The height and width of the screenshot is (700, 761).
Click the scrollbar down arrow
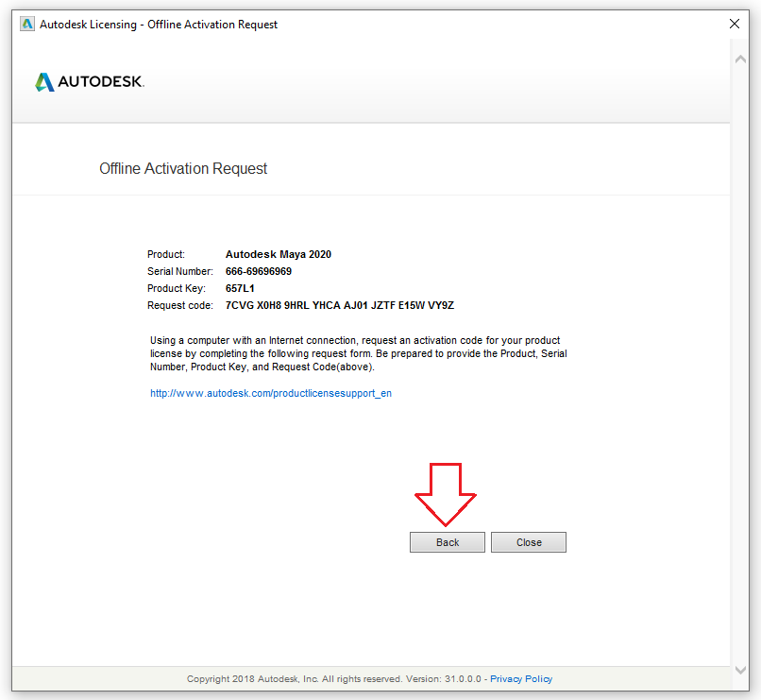(741, 669)
